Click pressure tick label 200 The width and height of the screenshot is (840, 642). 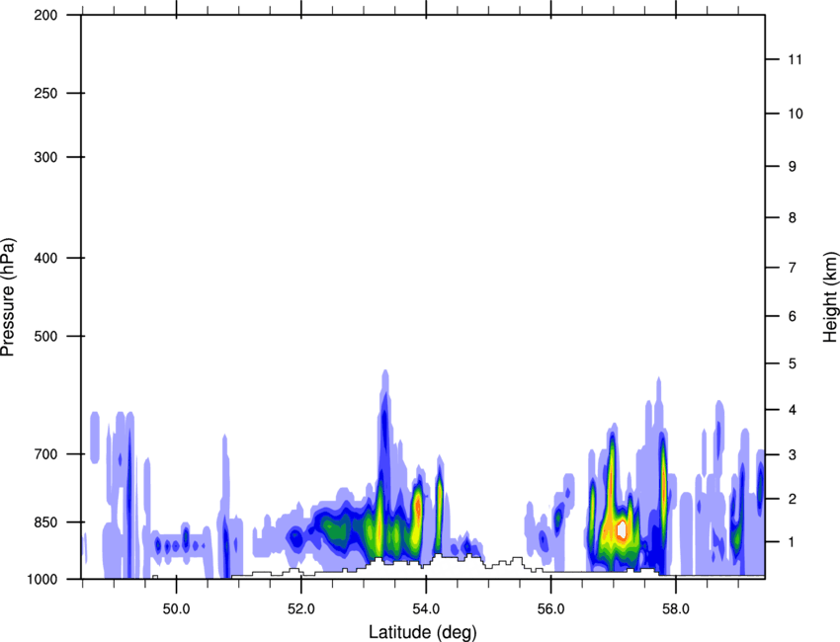click(x=45, y=15)
